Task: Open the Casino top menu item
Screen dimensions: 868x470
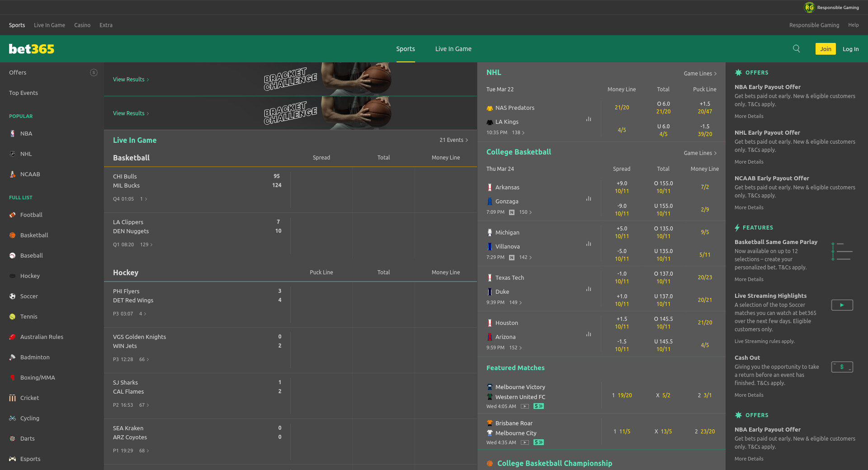Action: pos(82,25)
